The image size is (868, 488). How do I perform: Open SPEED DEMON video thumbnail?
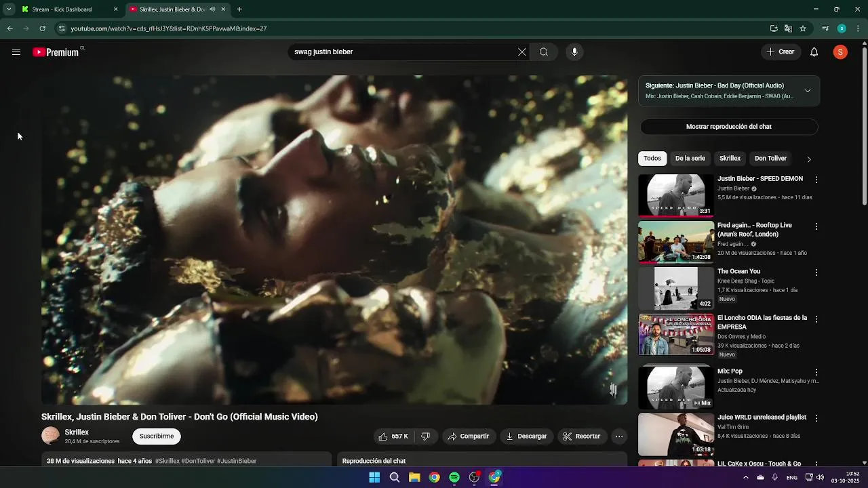(x=676, y=196)
